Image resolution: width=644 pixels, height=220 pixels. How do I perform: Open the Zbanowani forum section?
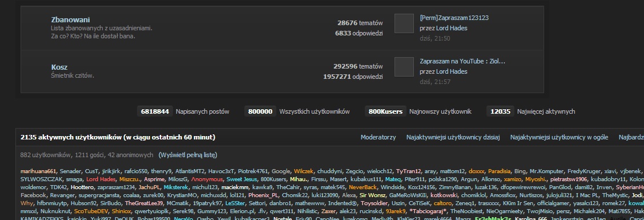[x=70, y=20]
